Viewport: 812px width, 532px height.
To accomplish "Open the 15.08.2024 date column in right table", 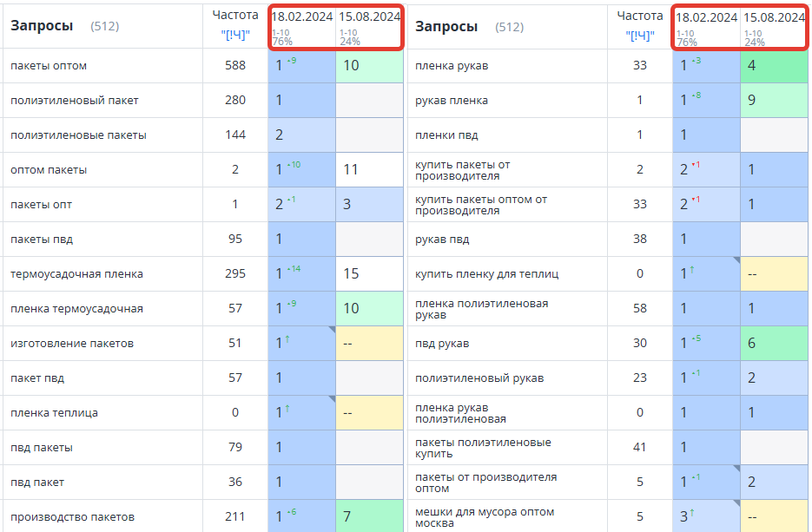I will [x=774, y=16].
